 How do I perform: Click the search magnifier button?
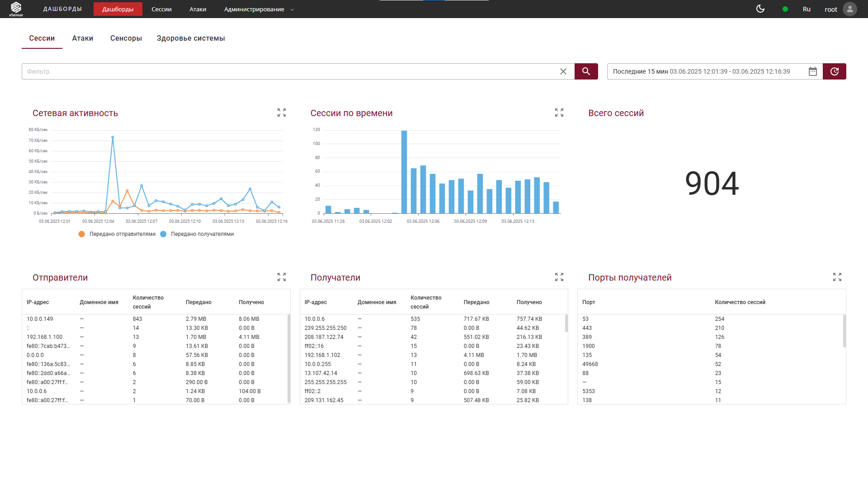point(586,71)
